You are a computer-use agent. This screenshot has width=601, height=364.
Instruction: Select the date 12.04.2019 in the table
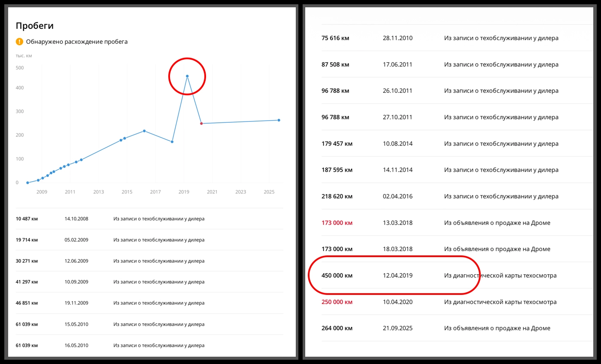[398, 276]
